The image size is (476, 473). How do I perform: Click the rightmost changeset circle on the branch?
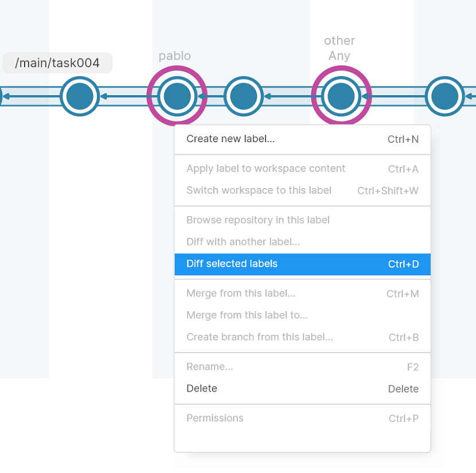point(444,96)
